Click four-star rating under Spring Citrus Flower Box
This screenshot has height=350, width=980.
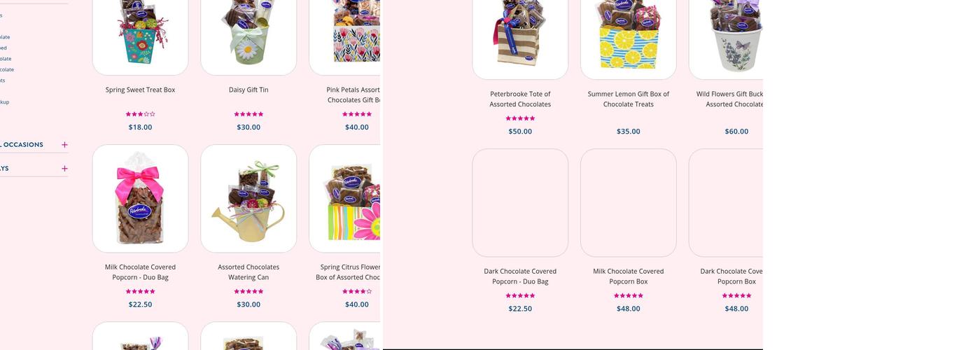(x=357, y=291)
